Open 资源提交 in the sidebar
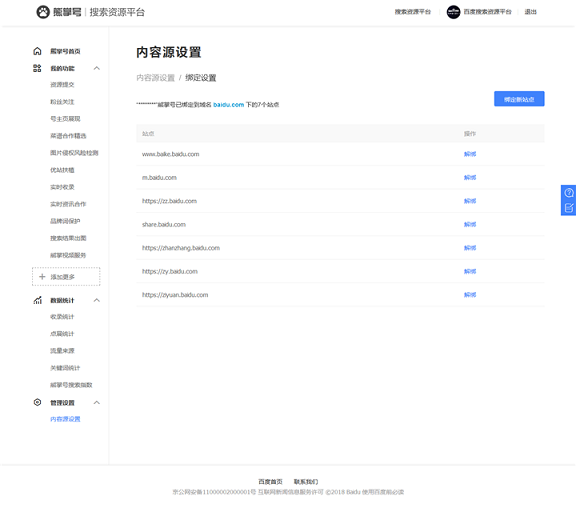Screen dimensions: 576x508 click(62, 85)
